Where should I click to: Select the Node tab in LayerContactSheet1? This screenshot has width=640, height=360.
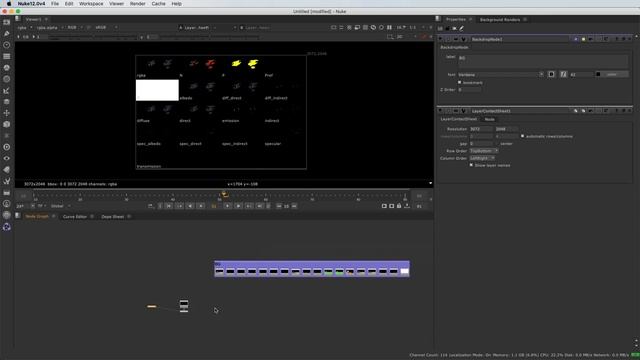point(489,119)
